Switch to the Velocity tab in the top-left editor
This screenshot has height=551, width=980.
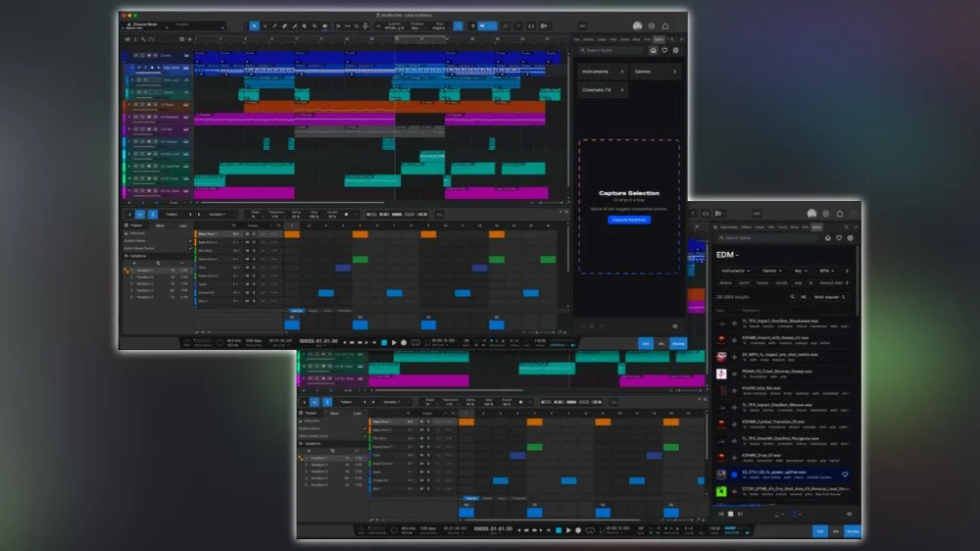click(296, 310)
